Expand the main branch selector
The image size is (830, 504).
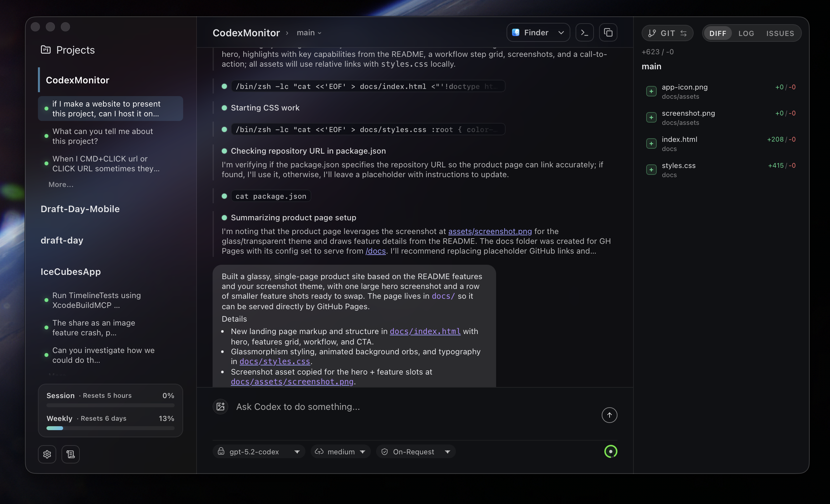point(309,33)
